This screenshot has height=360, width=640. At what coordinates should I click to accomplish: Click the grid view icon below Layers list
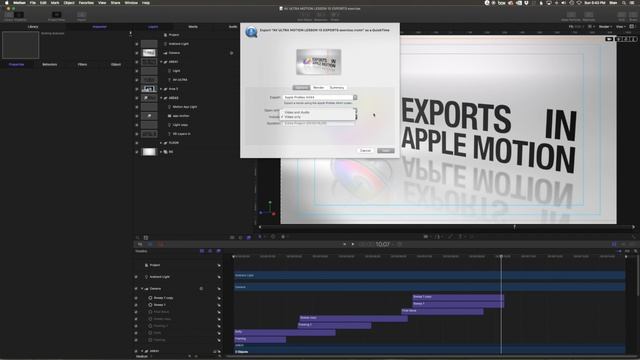[146, 237]
